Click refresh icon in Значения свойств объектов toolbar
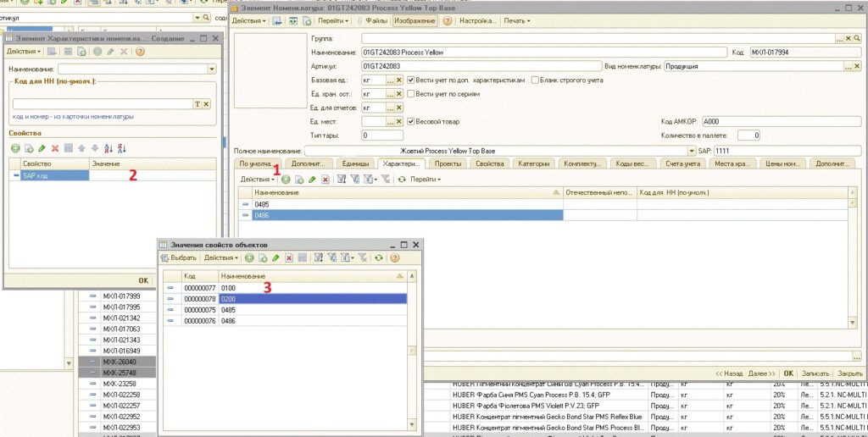Screen dimensions: 868x437 point(378,257)
